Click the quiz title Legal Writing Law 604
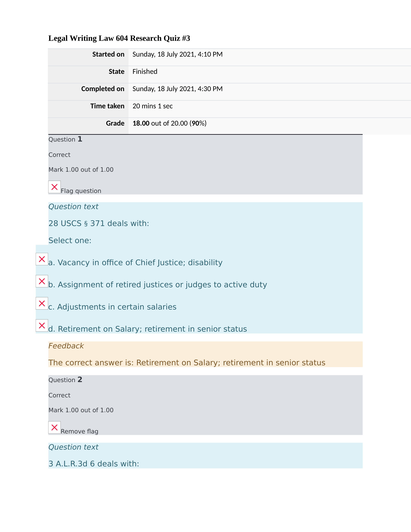Image resolution: width=411 pixels, height=532 pixels. pos(119,38)
